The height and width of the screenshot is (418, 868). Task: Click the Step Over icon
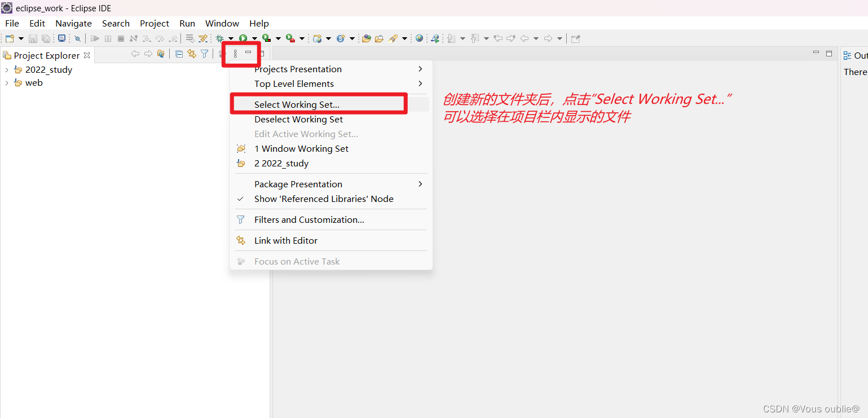point(160,38)
